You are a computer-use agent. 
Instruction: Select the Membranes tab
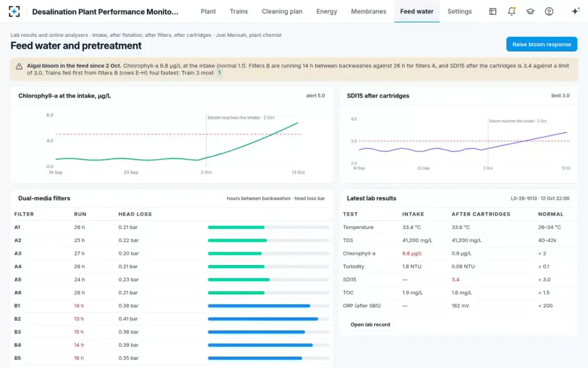(x=368, y=11)
